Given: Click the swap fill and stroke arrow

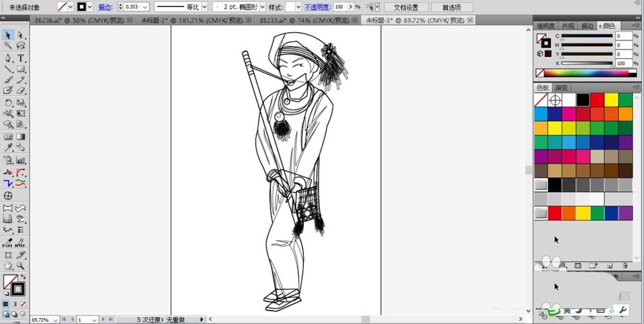Looking at the screenshot, I should (x=23, y=277).
